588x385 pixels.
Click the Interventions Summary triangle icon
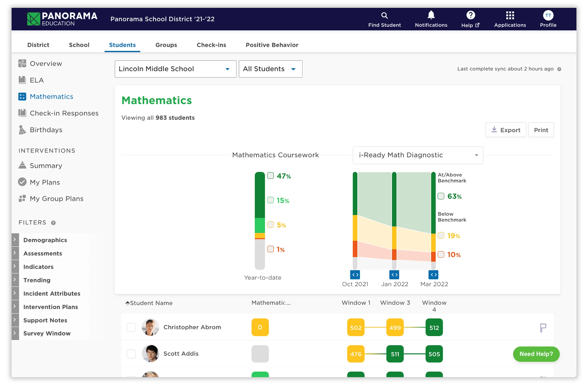tap(22, 165)
